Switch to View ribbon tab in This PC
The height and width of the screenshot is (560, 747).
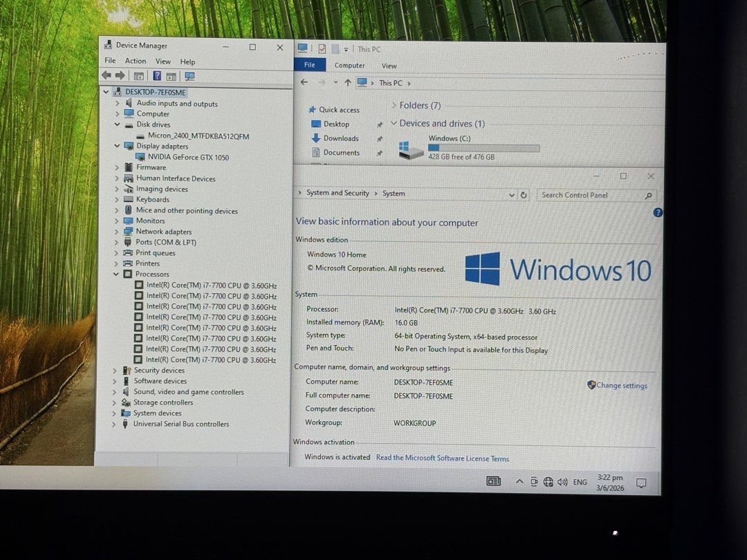(389, 66)
